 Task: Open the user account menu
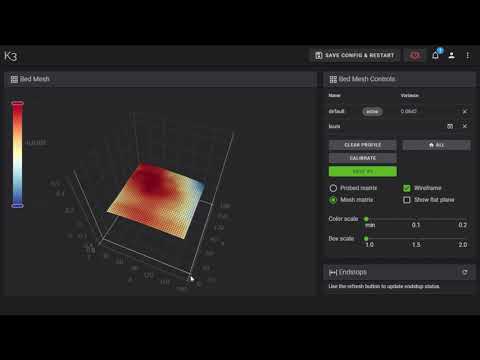click(452, 55)
